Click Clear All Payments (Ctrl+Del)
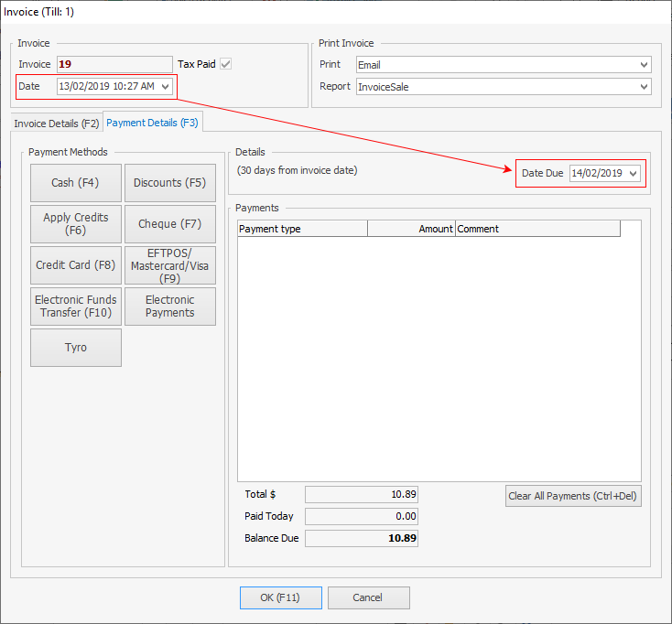672x624 pixels. click(x=573, y=496)
